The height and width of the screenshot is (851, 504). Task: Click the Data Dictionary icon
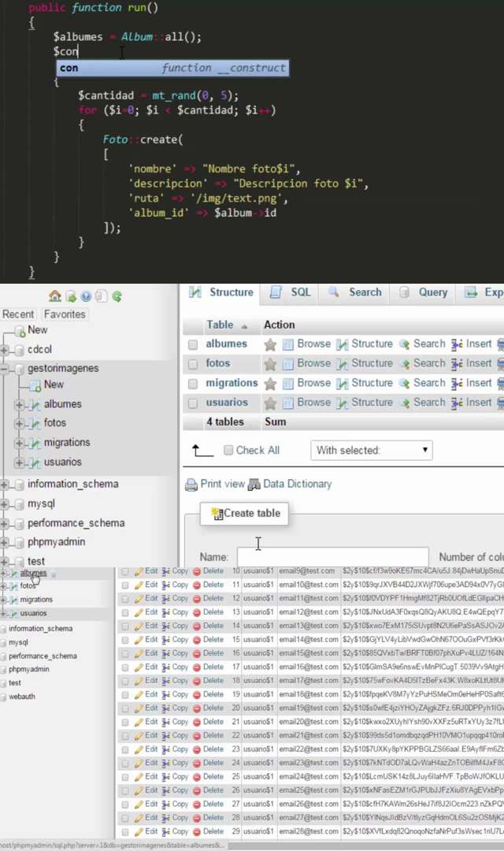[254, 485]
